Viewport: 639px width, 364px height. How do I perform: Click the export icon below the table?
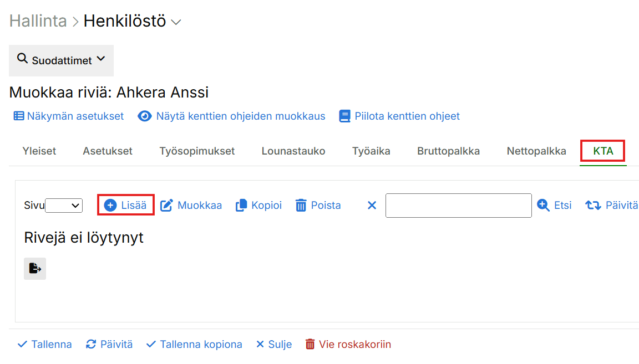(x=35, y=269)
